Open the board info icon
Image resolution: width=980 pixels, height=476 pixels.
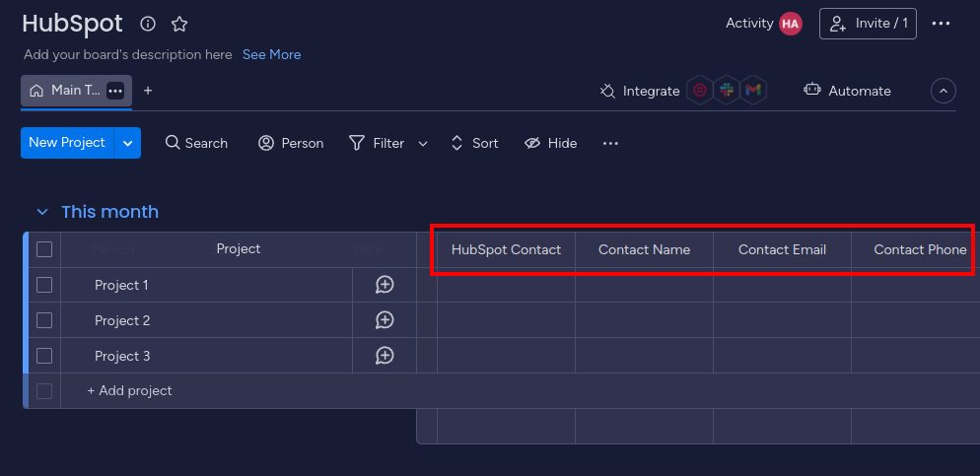tap(148, 24)
